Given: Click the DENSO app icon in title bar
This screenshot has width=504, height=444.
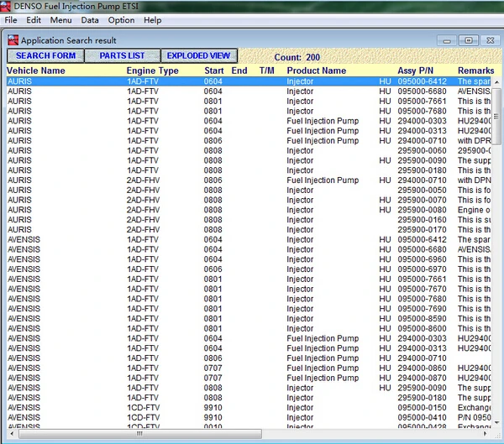Looking at the screenshot, I should 5,7.
